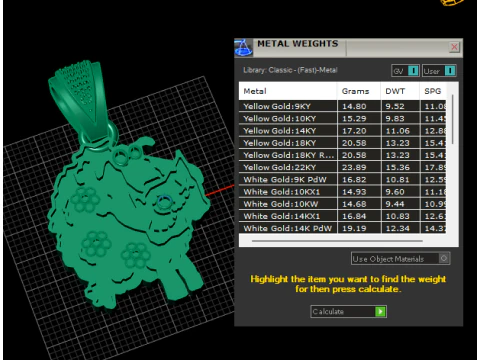Select the White Gold:9K PdW row
The width and height of the screenshot is (480, 360).
pos(342,180)
